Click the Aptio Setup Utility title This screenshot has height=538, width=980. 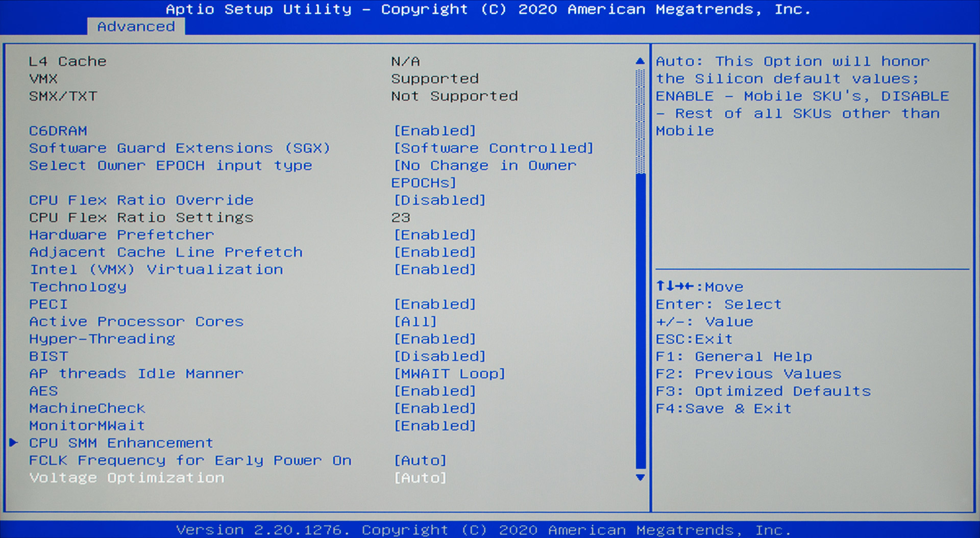pyautogui.click(x=488, y=9)
